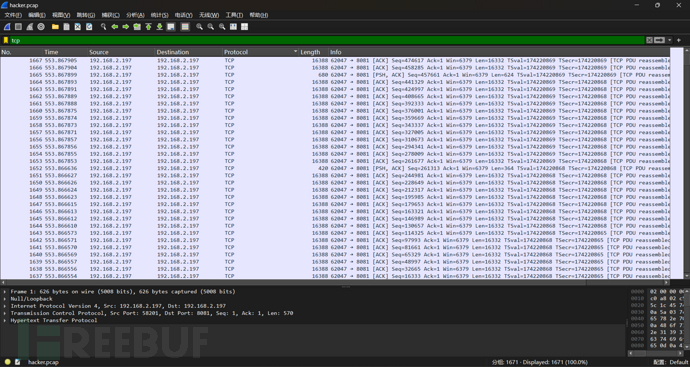Click the resize columns to fit icon

233,27
